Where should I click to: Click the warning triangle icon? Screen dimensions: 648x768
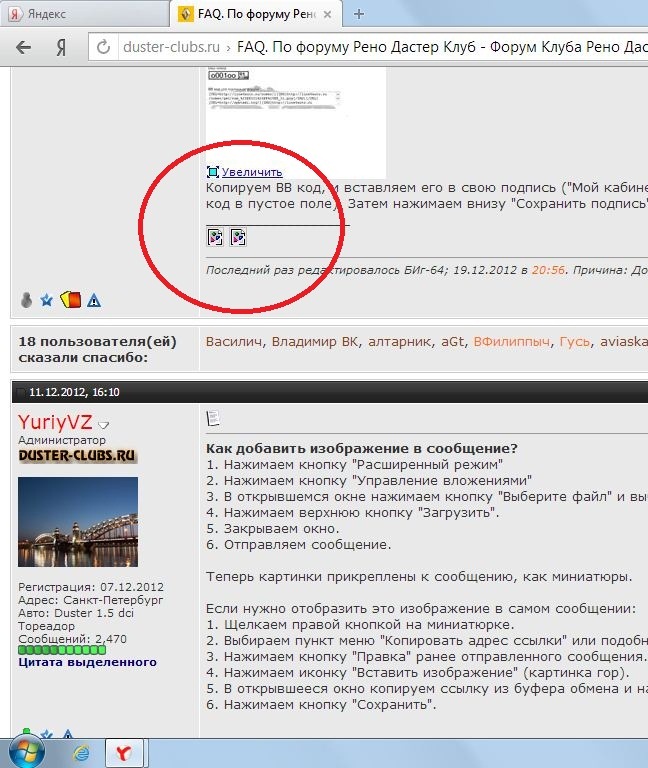pyautogui.click(x=94, y=300)
